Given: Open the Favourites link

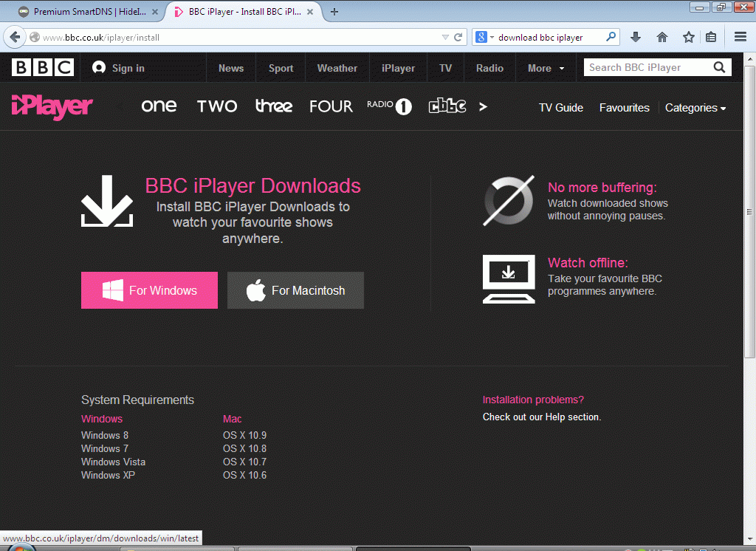Looking at the screenshot, I should (624, 108).
